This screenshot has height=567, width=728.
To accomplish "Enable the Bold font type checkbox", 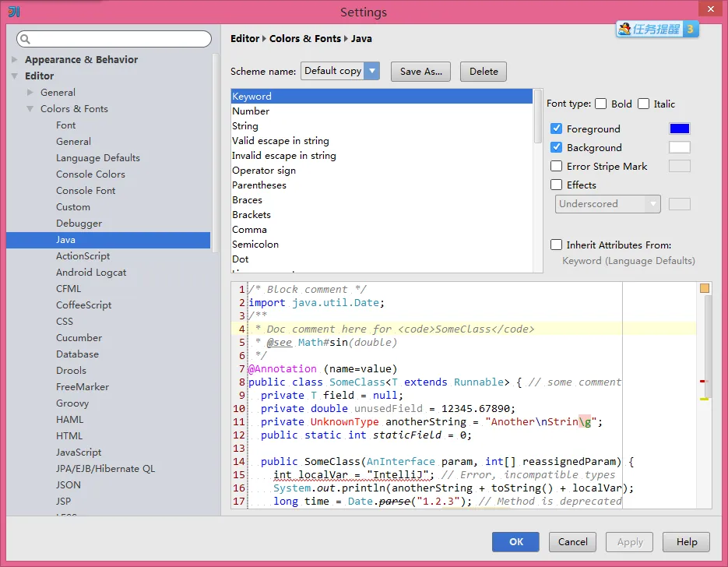I will click(601, 104).
